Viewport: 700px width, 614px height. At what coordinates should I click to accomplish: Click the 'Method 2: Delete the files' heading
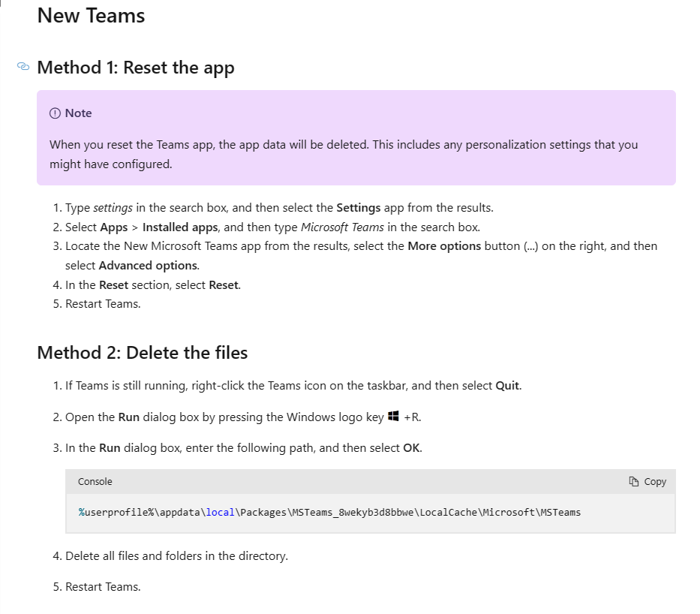tap(143, 353)
